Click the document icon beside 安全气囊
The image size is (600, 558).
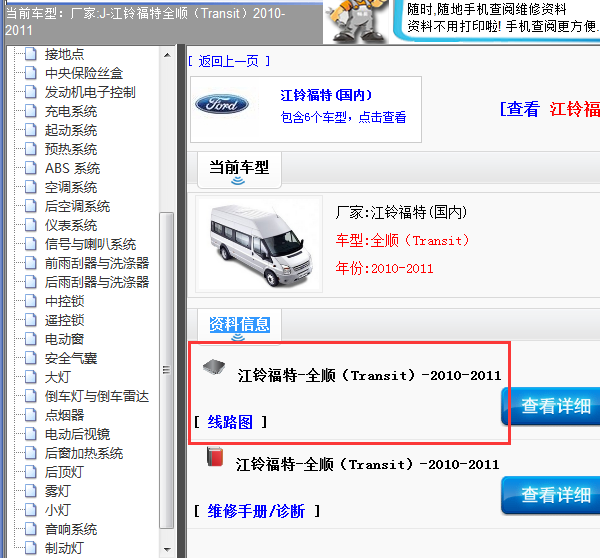pos(31,358)
